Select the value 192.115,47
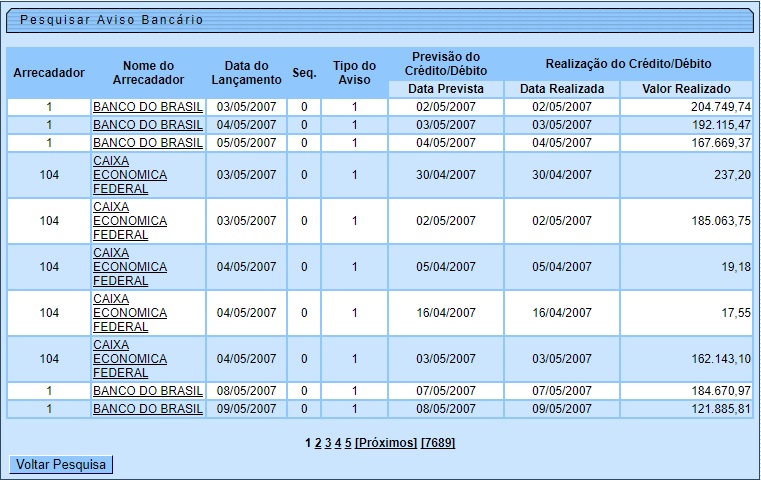This screenshot has width=761, height=480. tap(721, 125)
